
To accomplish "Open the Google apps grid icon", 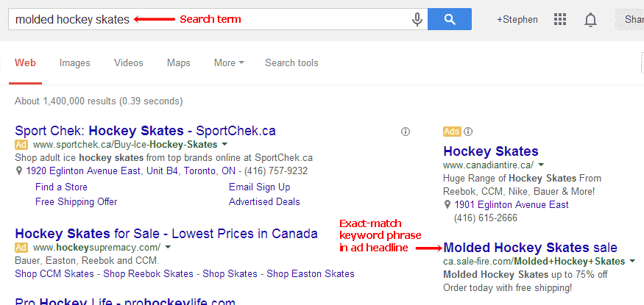I will pyautogui.click(x=560, y=19).
